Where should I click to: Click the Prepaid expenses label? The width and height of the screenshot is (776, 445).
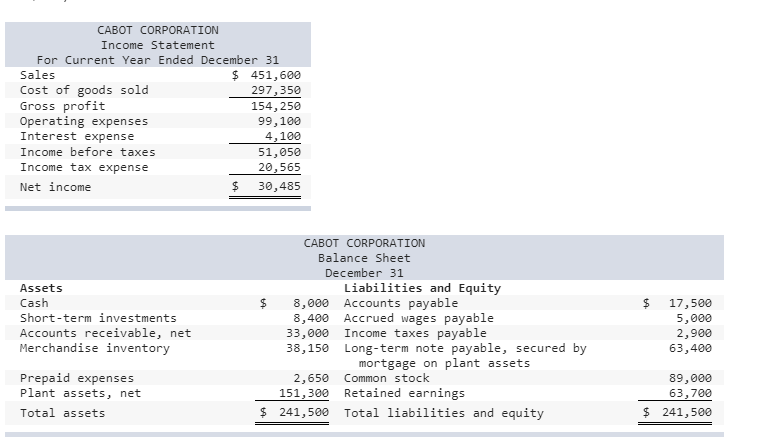click(x=77, y=378)
